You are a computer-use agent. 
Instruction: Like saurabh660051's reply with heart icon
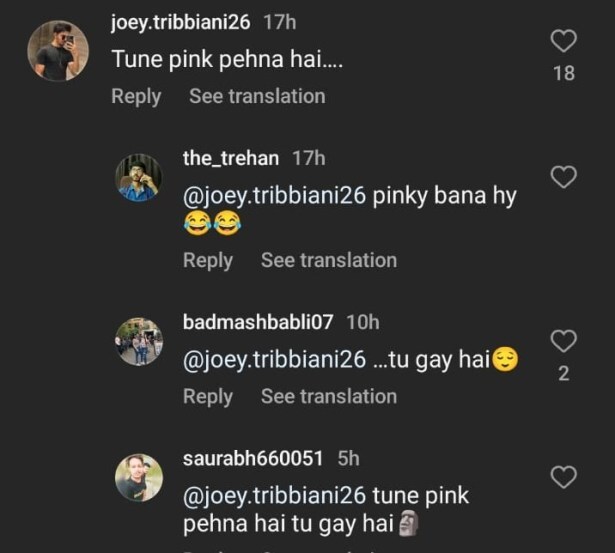[564, 477]
